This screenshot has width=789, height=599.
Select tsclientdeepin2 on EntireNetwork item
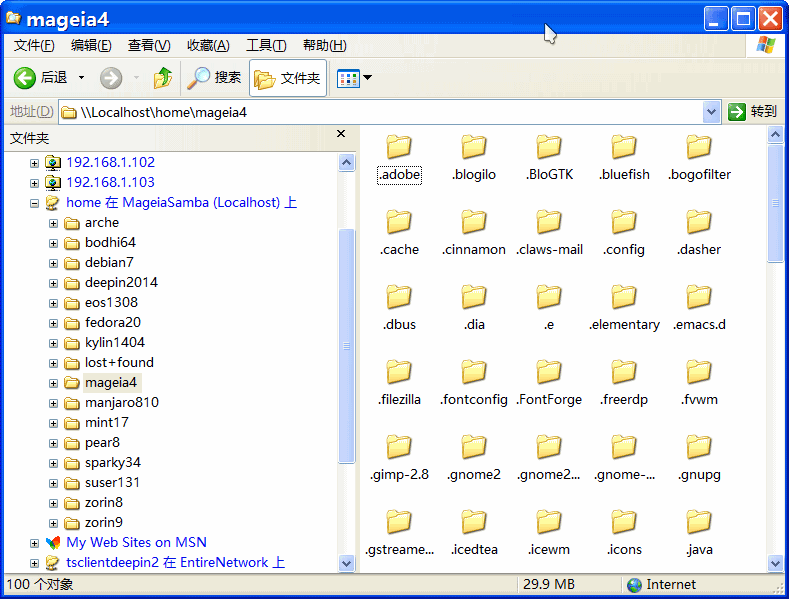click(x=175, y=562)
